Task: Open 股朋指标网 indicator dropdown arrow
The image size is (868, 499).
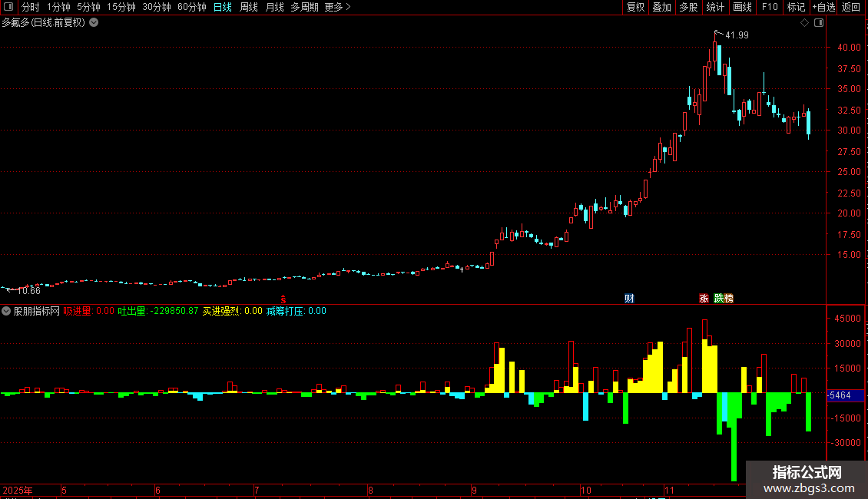Action: click(x=6, y=311)
